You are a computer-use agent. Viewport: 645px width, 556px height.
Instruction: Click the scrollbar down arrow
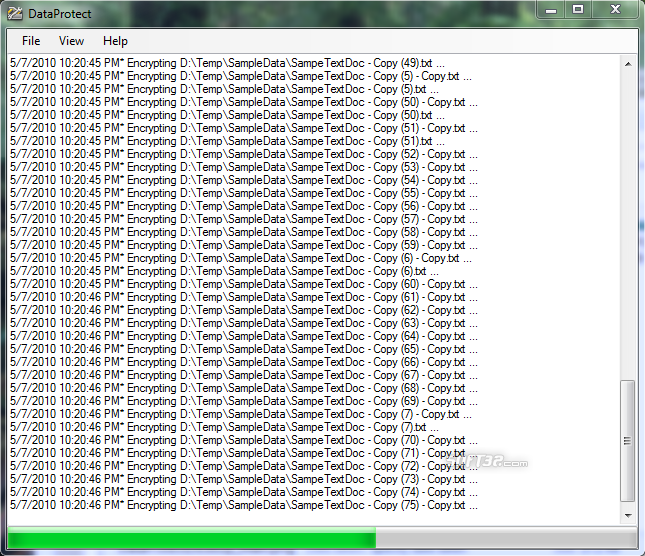point(628,516)
